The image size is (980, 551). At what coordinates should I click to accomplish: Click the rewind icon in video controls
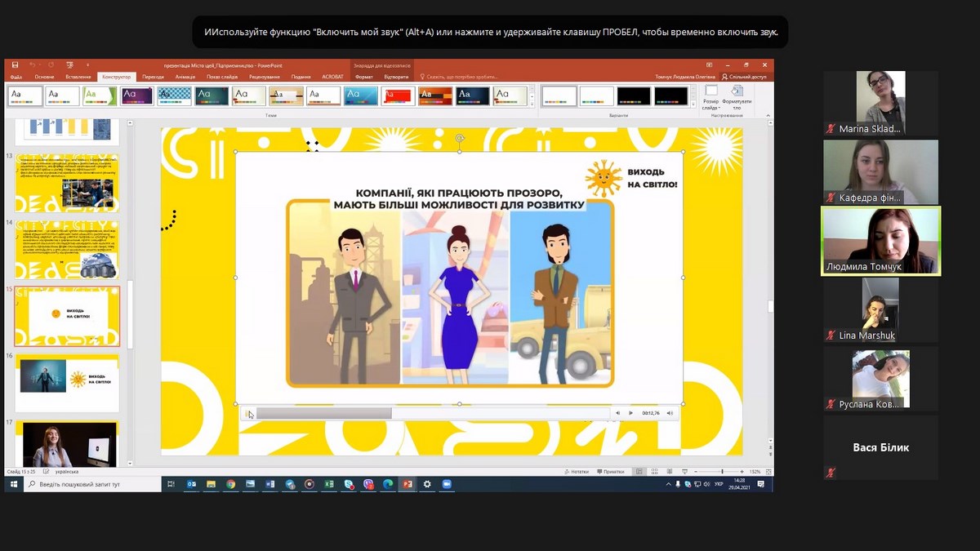pyautogui.click(x=617, y=413)
